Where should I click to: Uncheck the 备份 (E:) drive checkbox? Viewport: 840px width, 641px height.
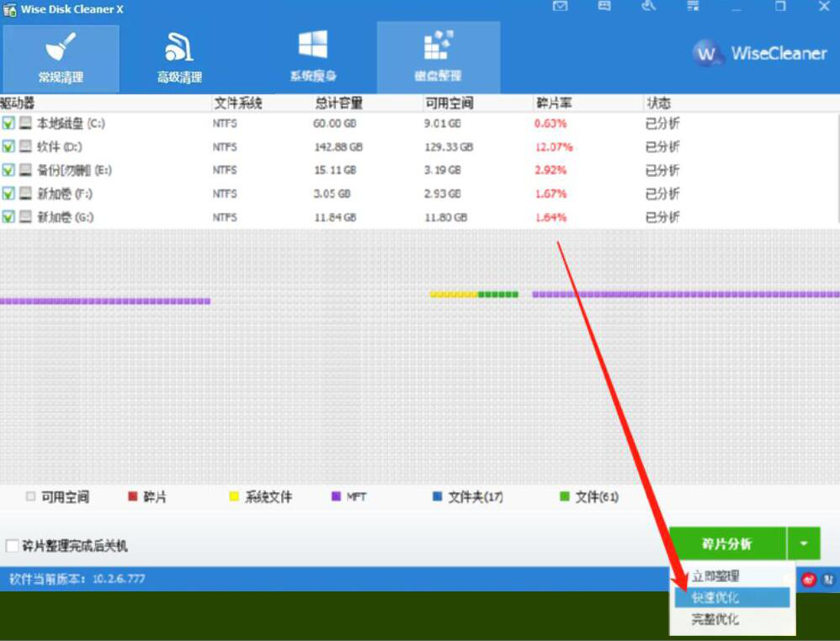8,170
